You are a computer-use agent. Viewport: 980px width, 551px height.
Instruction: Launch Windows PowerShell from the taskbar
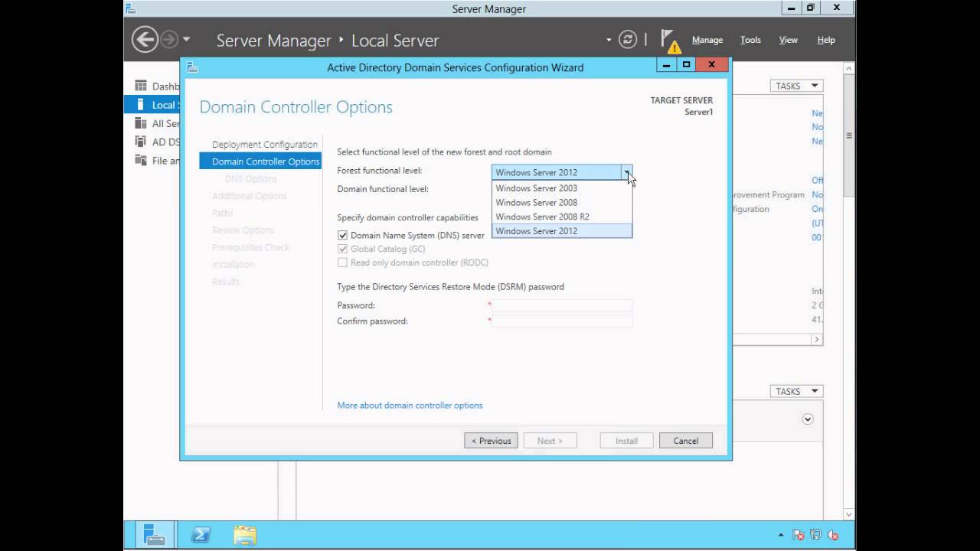coord(201,534)
